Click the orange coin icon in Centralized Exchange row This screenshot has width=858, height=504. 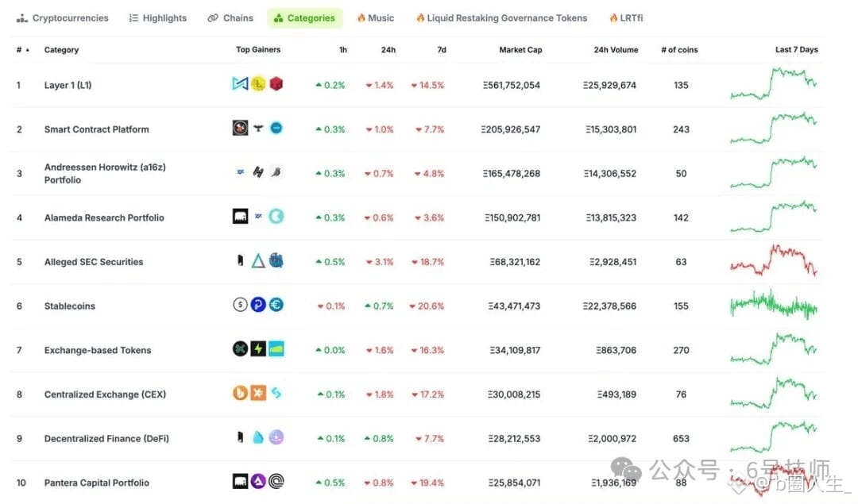click(240, 394)
